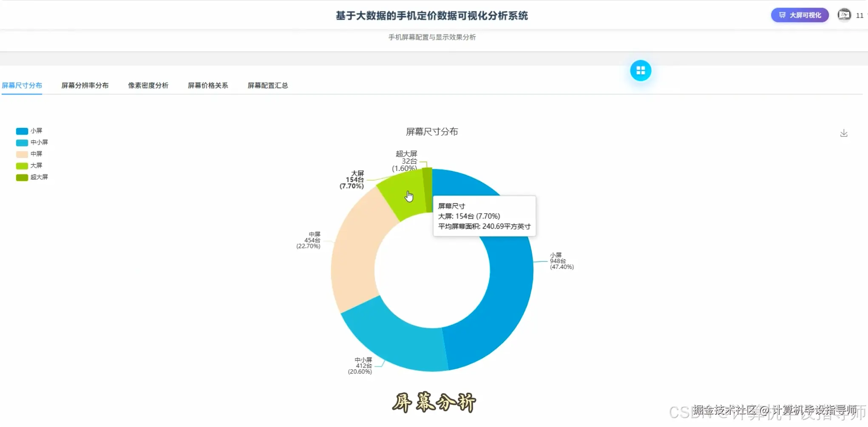Viewport: 868px width, 427px height.
Task: Open the 像素密度分析 tab
Action: 148,85
